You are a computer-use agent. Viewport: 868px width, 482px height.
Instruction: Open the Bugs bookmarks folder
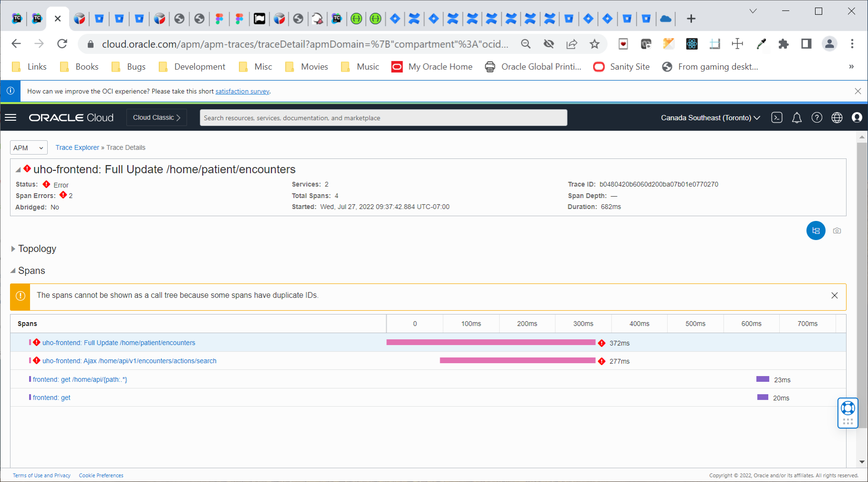pos(128,67)
